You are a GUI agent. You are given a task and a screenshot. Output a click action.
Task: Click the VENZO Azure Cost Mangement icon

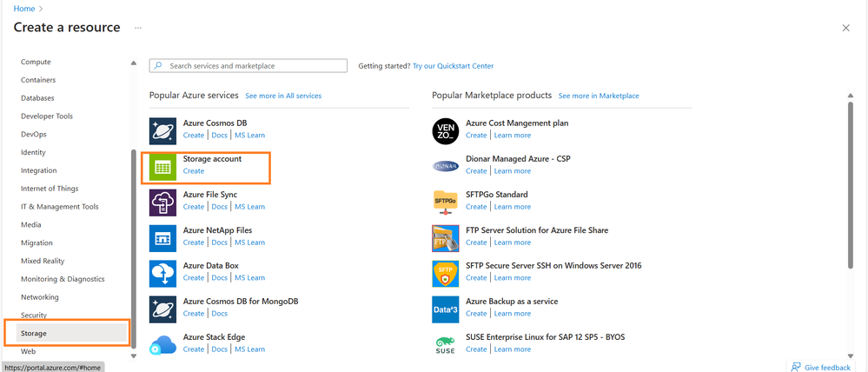click(446, 131)
